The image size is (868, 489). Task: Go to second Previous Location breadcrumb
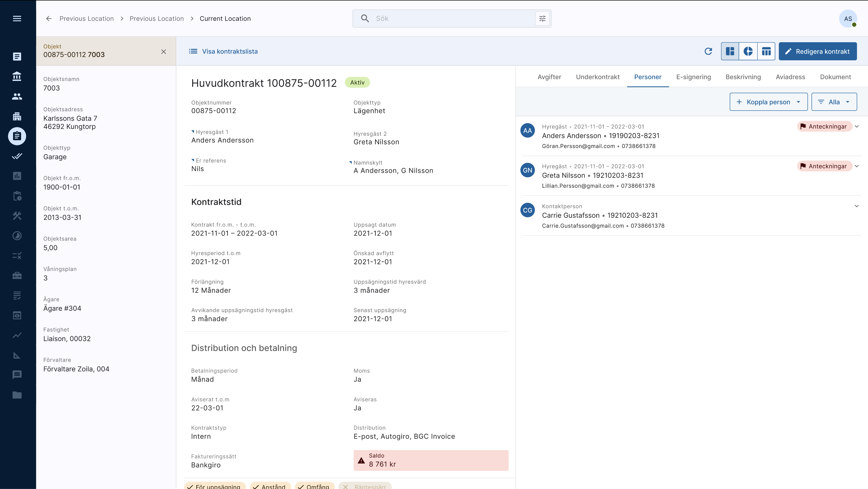click(157, 19)
